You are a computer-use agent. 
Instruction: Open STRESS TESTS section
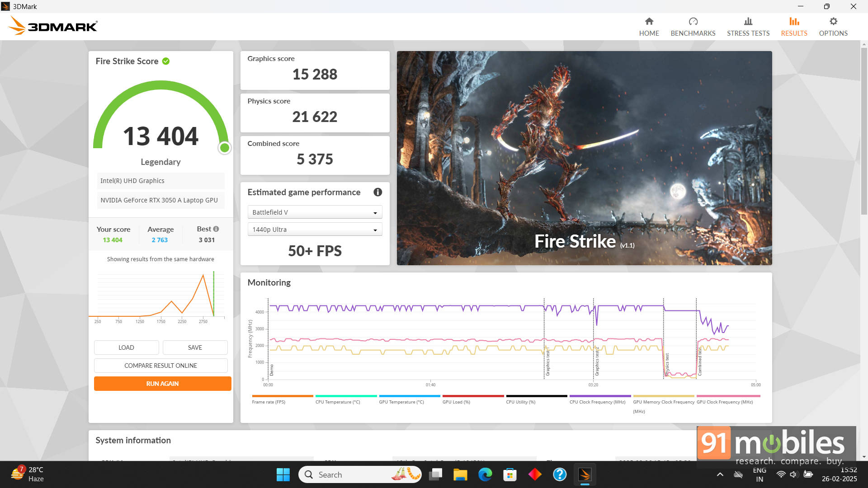(x=748, y=27)
